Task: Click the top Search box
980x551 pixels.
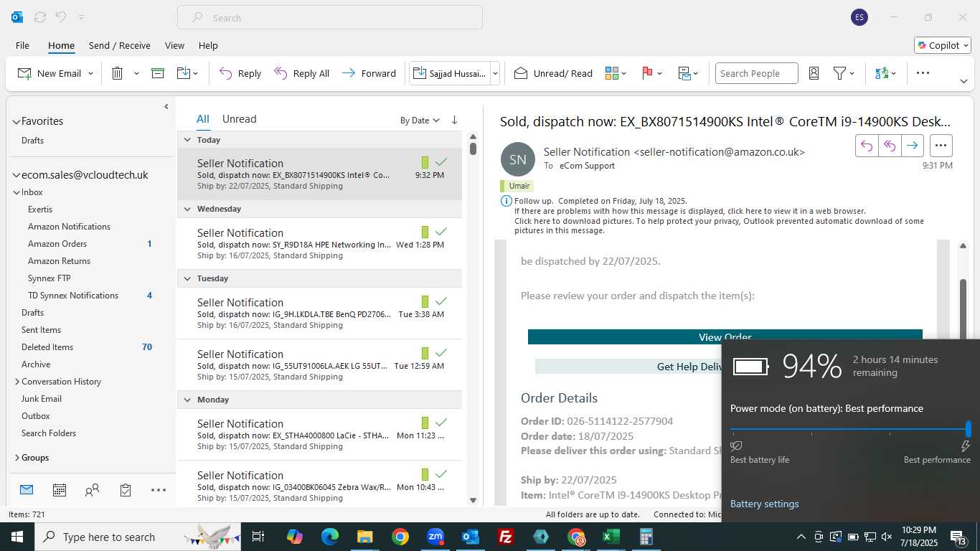Action: click(330, 18)
